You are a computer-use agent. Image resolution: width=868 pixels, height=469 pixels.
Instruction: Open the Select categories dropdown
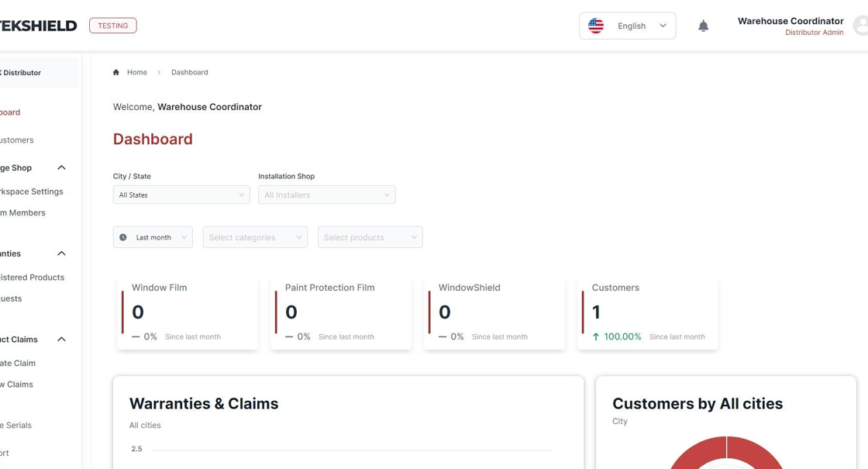[255, 237]
